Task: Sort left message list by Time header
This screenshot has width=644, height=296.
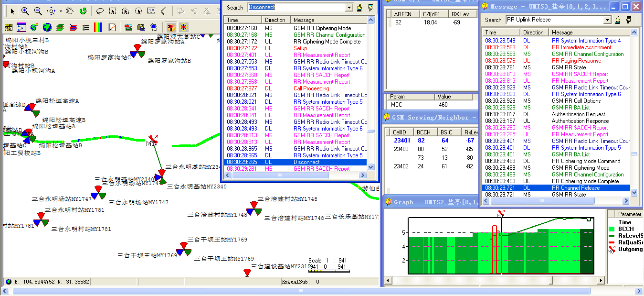Action: [x=243, y=20]
